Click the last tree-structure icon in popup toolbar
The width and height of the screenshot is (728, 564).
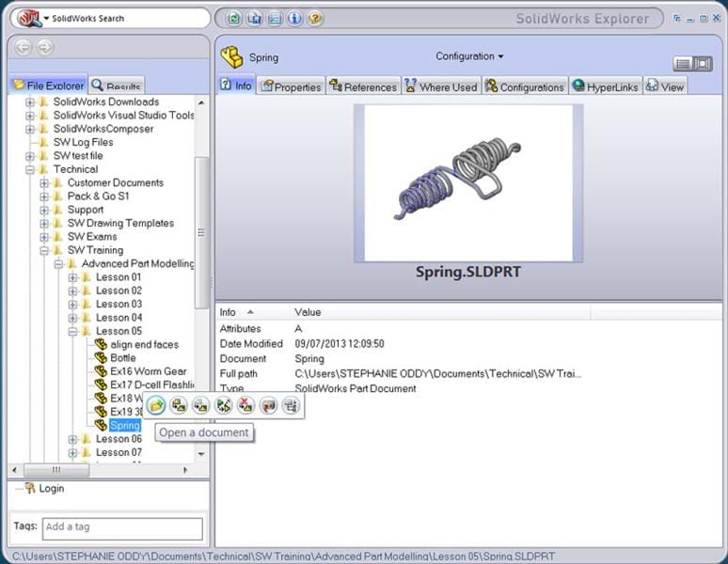coord(292,405)
